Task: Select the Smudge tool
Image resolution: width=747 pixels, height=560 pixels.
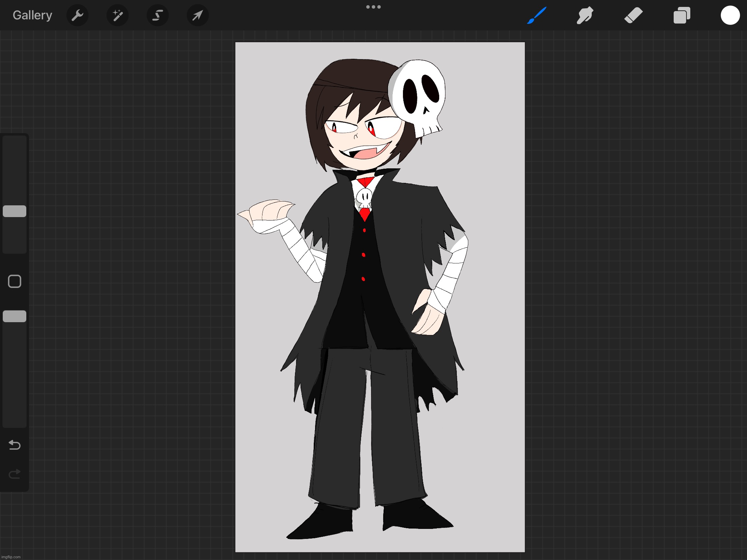Action: point(585,15)
